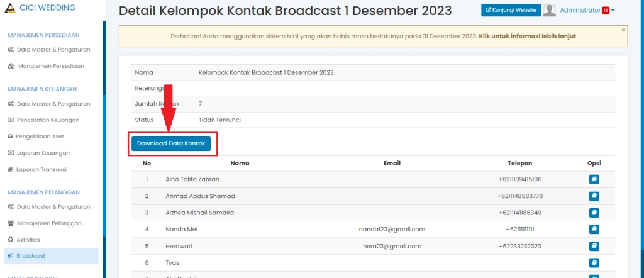Select Broadcast in the sidebar
Screen dimensions: 644x278
click(x=52, y=256)
